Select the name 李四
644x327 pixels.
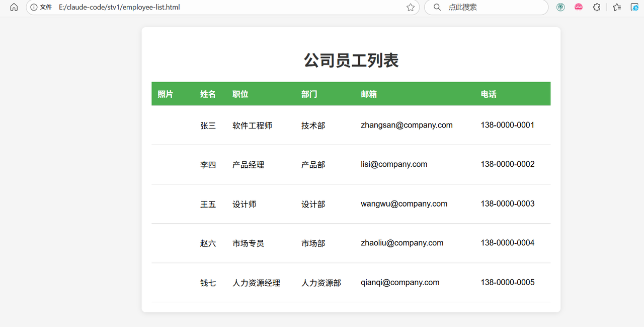tap(208, 165)
